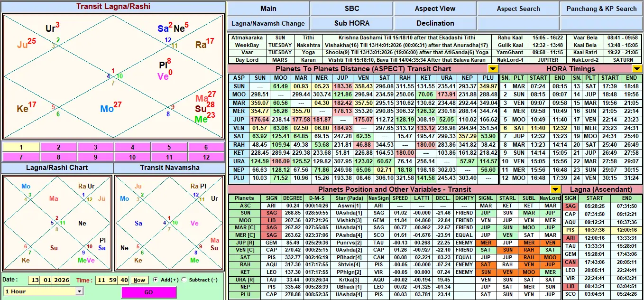This screenshot has height=300, width=644.
Task: Expand the yellow arrow beside HORA Timings
Action: pyautogui.click(x=637, y=69)
